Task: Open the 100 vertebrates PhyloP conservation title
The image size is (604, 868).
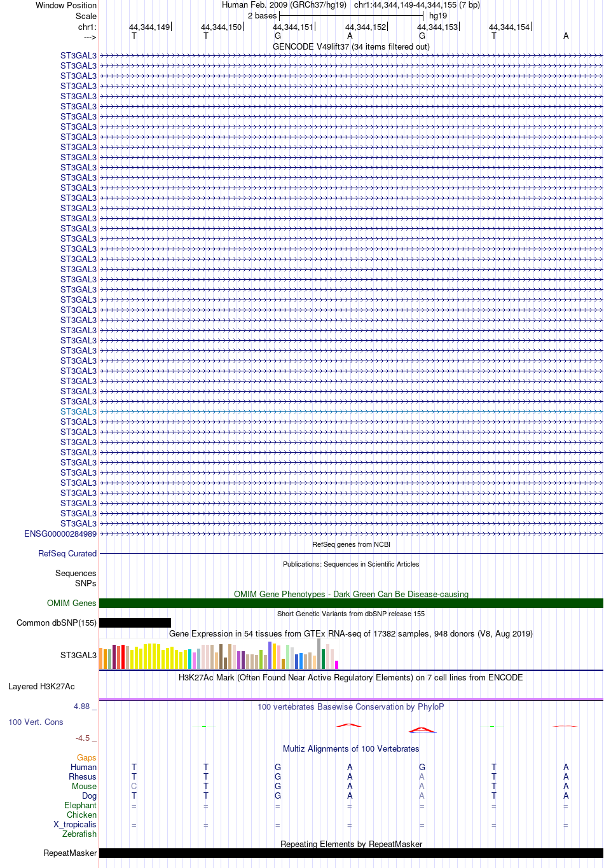Action: 351,706
